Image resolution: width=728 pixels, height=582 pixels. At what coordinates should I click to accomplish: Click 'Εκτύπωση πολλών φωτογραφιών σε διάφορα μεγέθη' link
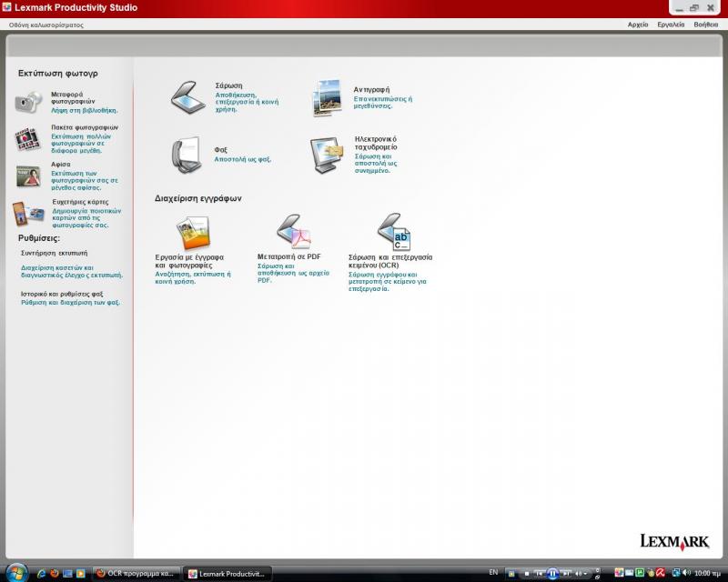coord(81,144)
